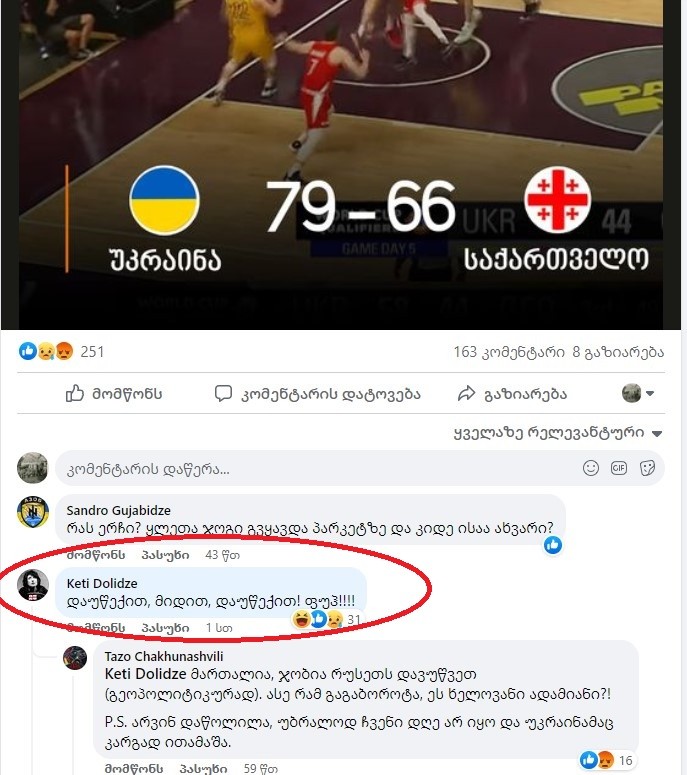Open the 163 comments link
Image resolution: width=687 pixels, height=775 pixels.
[509, 352]
